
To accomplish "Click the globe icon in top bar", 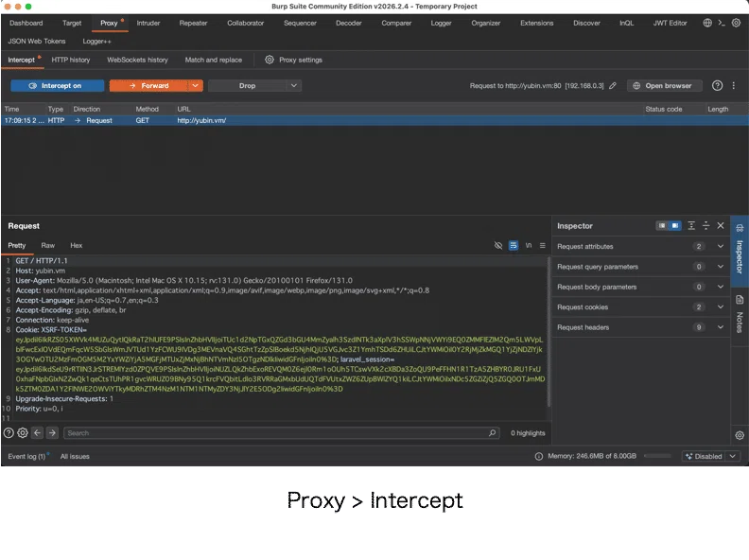I will [x=707, y=23].
